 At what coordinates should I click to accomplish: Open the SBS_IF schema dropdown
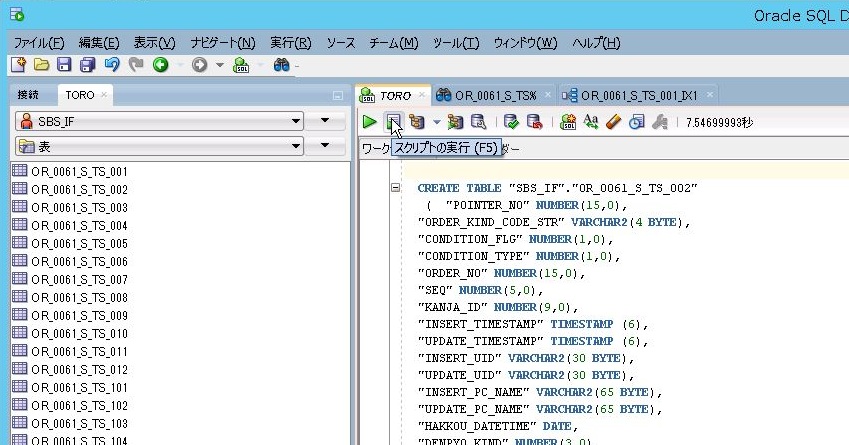[x=295, y=121]
